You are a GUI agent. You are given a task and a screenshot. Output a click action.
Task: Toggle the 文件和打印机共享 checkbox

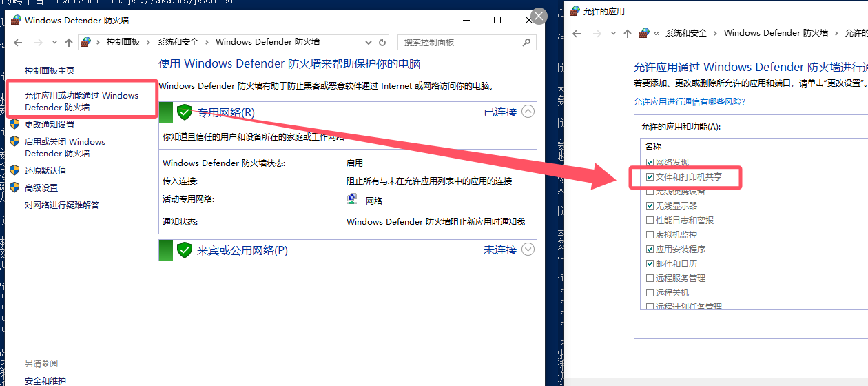pos(650,177)
